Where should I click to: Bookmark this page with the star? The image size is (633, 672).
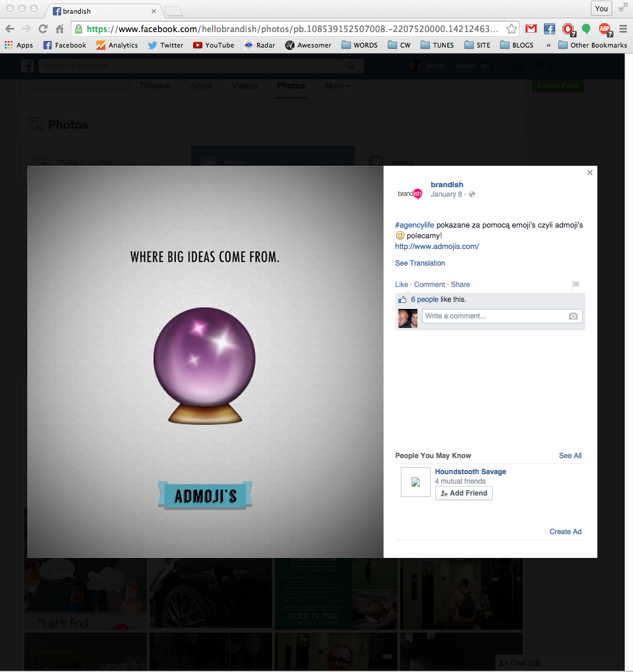511,29
